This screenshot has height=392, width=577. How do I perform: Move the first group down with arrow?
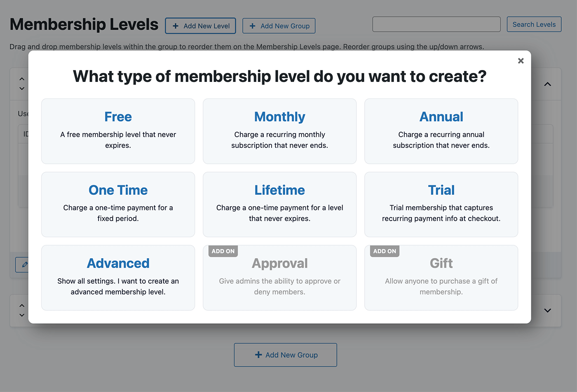click(x=22, y=89)
